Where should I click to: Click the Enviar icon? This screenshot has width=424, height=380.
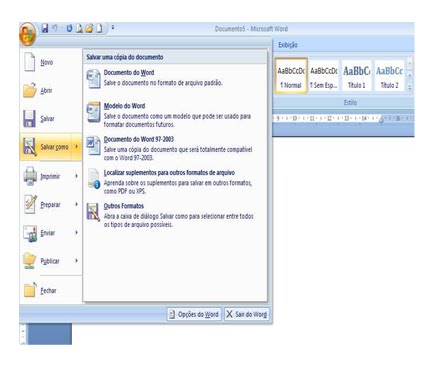[x=30, y=233]
